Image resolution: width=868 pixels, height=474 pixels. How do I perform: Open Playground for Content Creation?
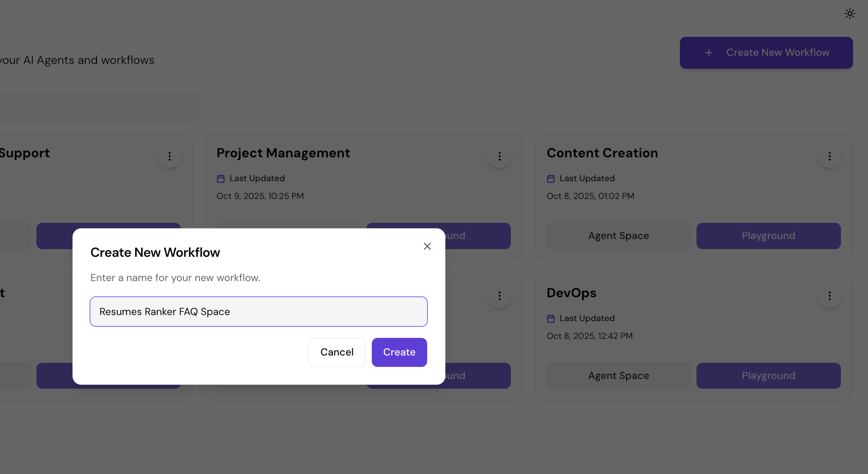pyautogui.click(x=768, y=236)
